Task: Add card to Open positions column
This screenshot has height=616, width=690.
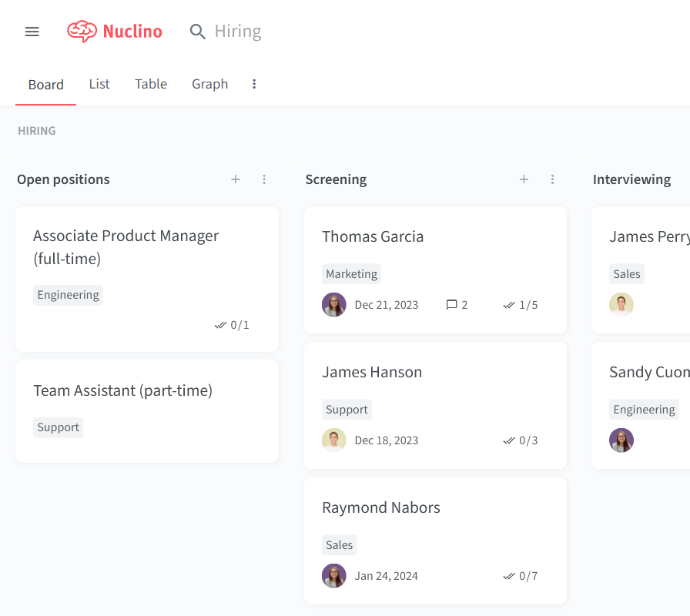Action: tap(236, 179)
